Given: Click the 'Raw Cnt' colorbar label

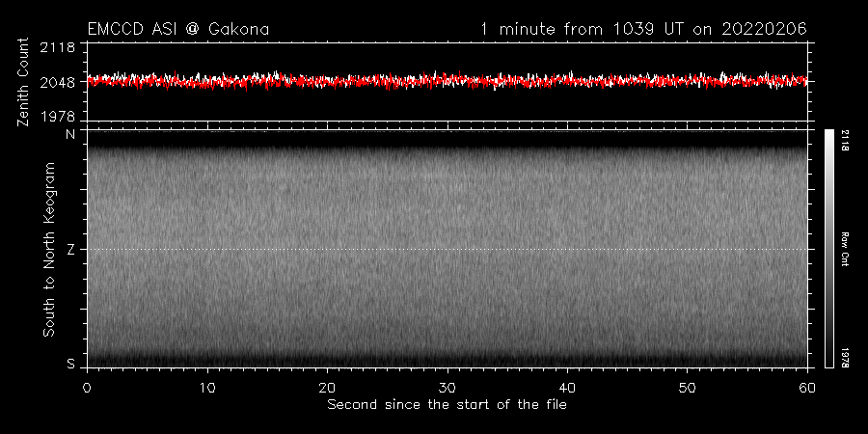Looking at the screenshot, I should click(x=845, y=249).
